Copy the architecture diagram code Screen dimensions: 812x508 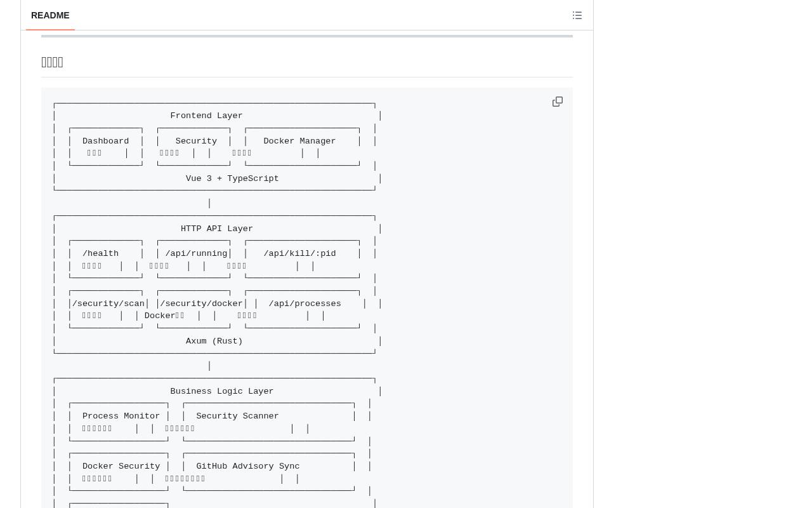[558, 102]
